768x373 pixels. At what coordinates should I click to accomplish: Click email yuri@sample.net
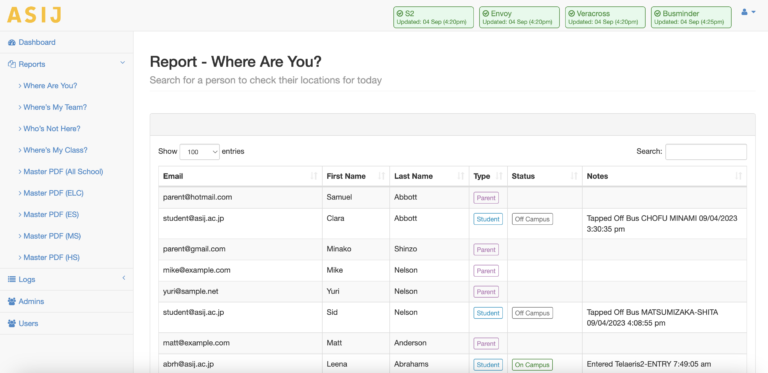(191, 291)
